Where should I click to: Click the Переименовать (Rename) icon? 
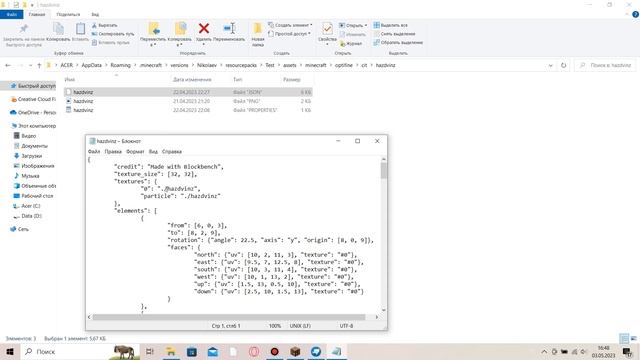[229, 32]
